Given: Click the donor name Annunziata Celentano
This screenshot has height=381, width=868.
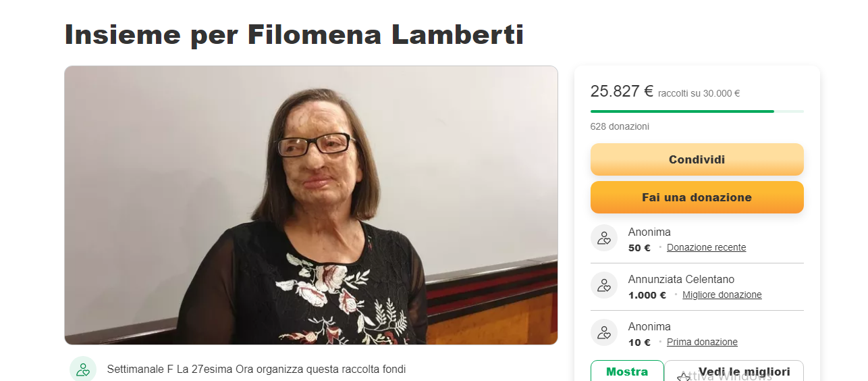Looking at the screenshot, I should pos(681,279).
